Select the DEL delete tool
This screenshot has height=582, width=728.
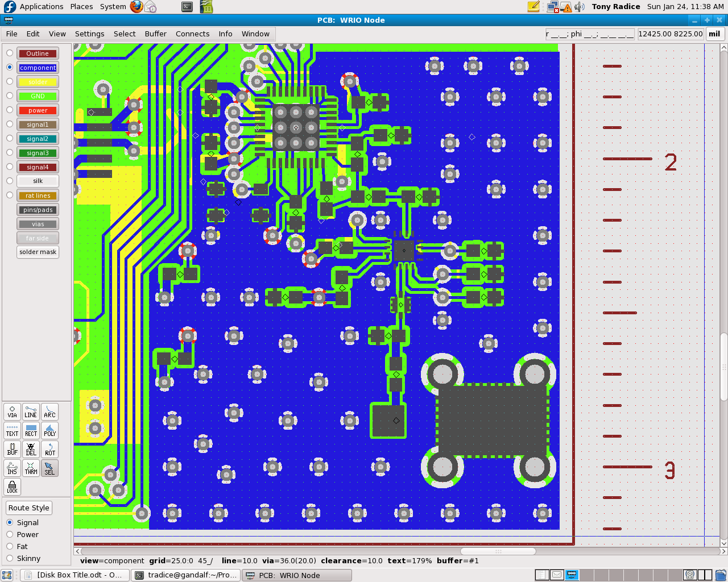point(31,449)
